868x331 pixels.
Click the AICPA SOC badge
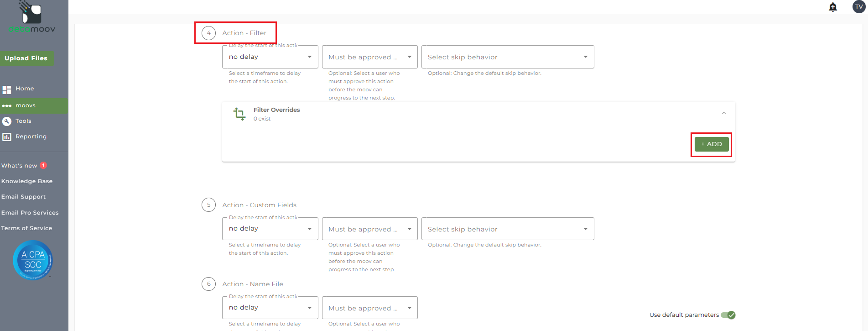click(x=33, y=260)
